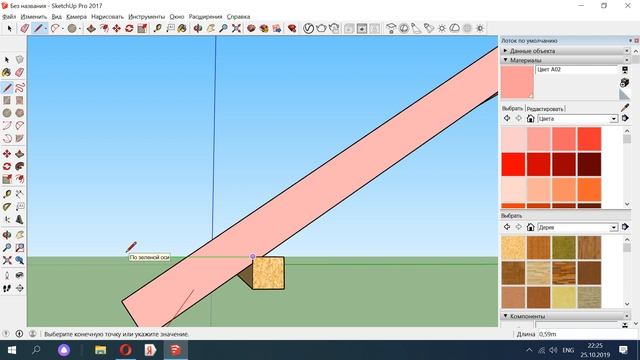Select the Rotate tool in top toolbar
The image size is (640, 360).
tap(129, 28)
